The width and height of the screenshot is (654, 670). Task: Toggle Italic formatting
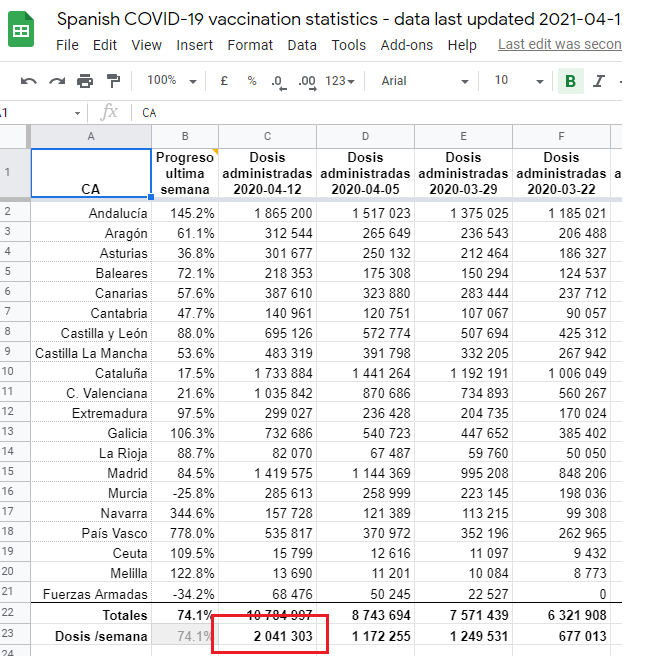point(599,81)
